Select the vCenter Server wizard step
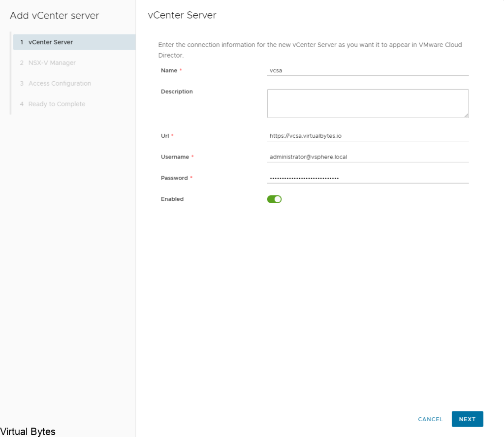The width and height of the screenshot is (504, 437). 74,42
